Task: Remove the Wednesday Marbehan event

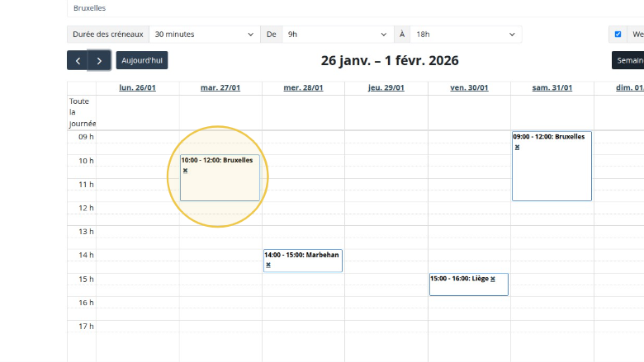Action: [x=268, y=265]
